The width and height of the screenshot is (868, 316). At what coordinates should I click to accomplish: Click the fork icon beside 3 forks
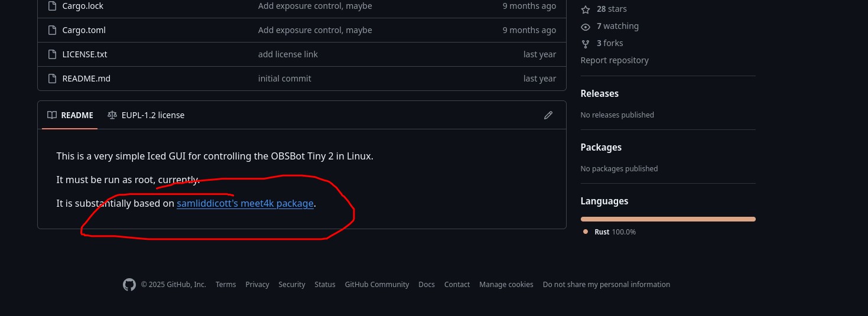tap(586, 44)
